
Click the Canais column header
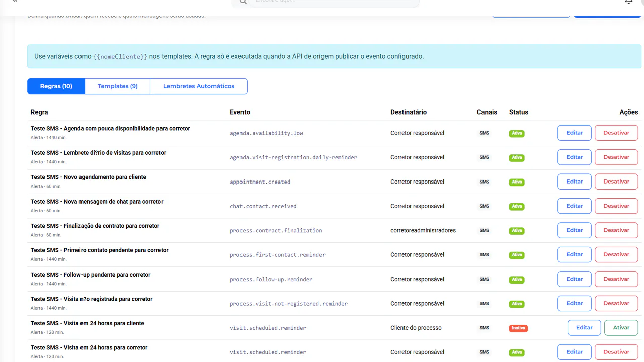[487, 112]
